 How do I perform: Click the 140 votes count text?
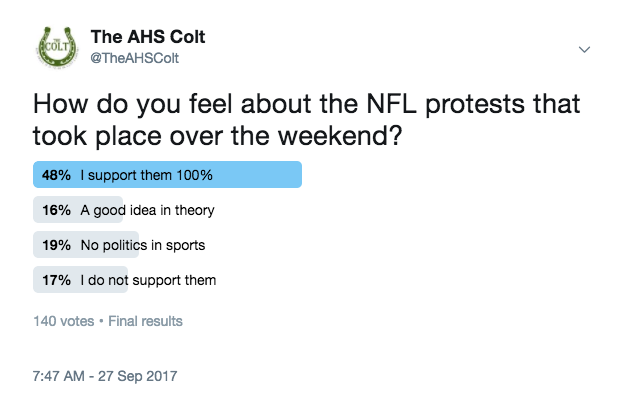point(64,321)
